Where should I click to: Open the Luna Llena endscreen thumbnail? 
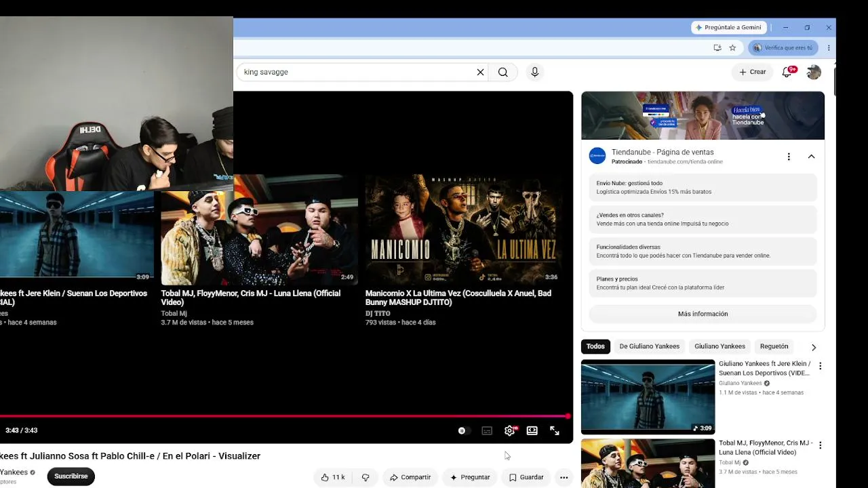(260, 229)
